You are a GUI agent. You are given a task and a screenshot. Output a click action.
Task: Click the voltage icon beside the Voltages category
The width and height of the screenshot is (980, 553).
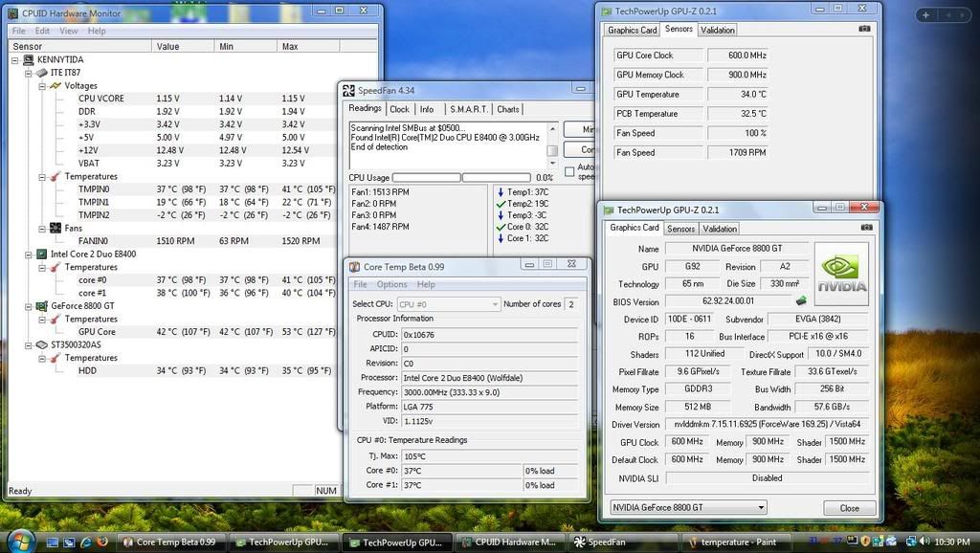[55, 85]
